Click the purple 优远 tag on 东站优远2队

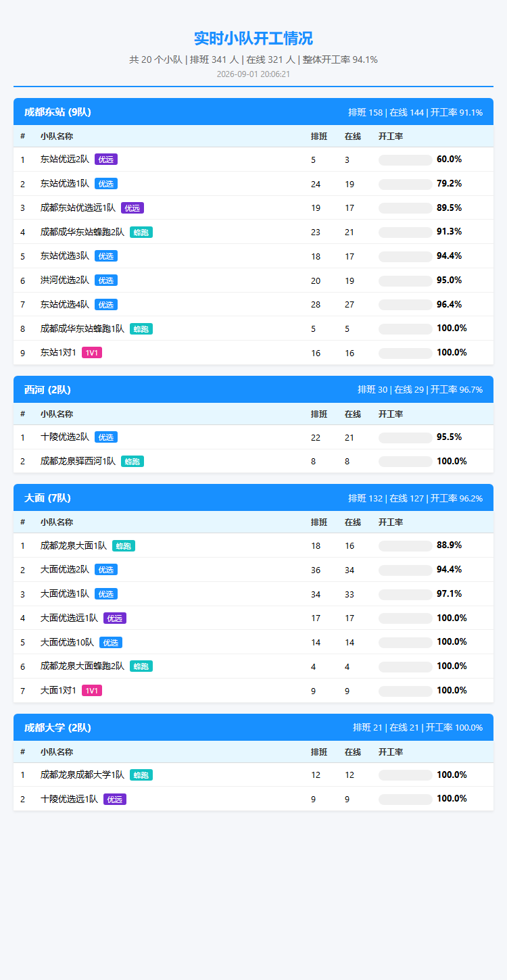pos(106,160)
